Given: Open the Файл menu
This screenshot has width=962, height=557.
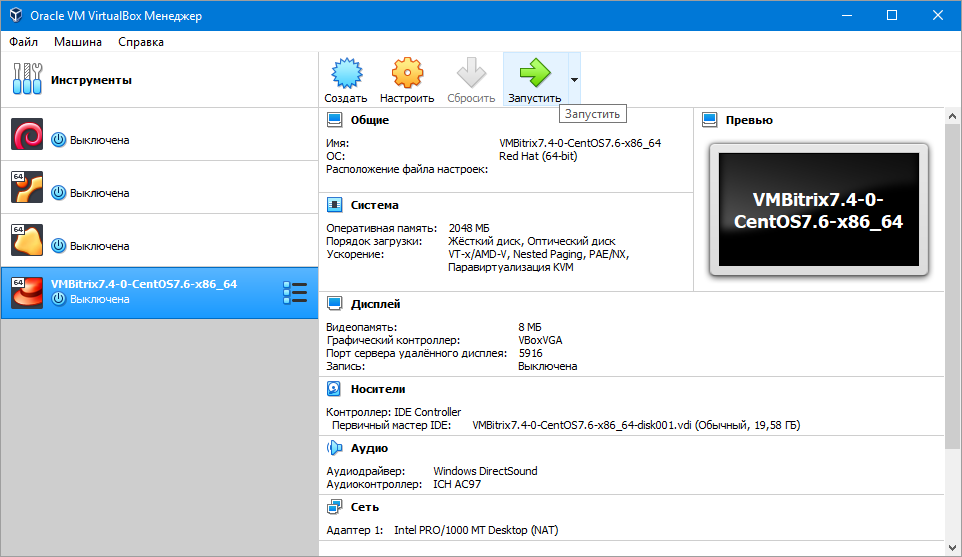Looking at the screenshot, I should (x=24, y=42).
